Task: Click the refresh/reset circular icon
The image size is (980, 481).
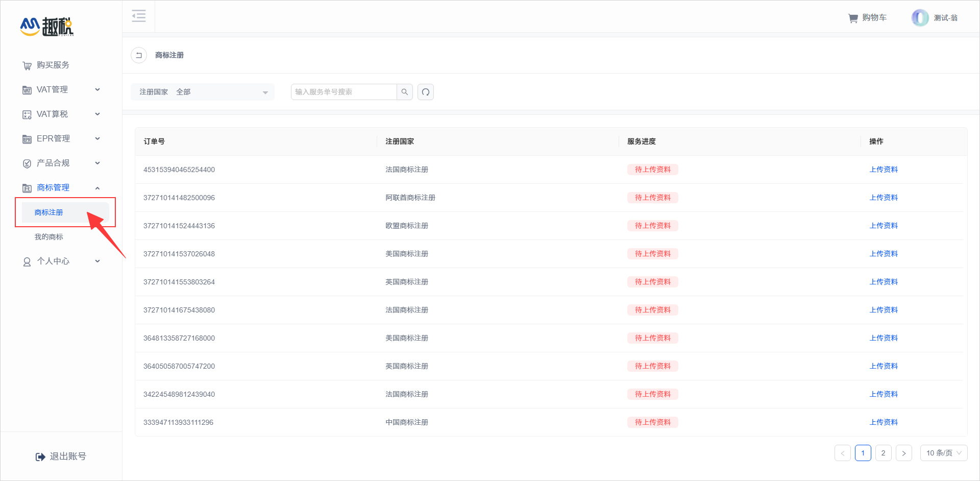Action: [x=426, y=92]
